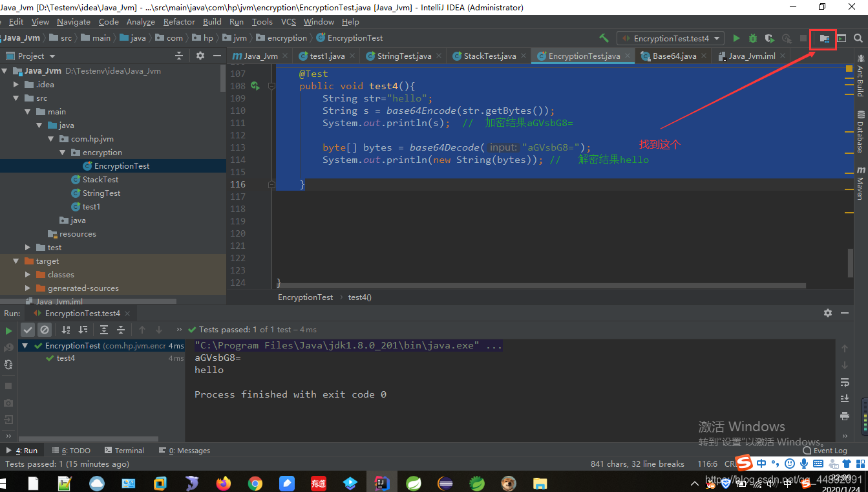Open the Terminal tool window
Image resolution: width=868 pixels, height=492 pixels.
point(124,450)
